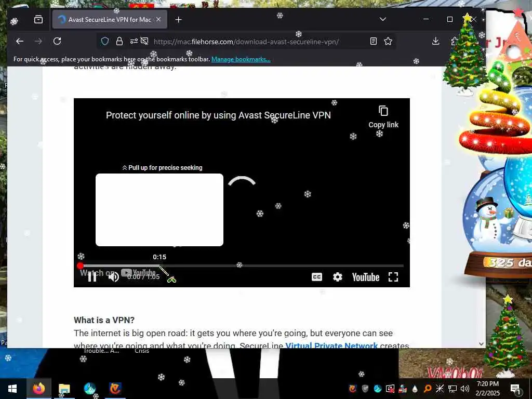Reload the current page

point(57,42)
